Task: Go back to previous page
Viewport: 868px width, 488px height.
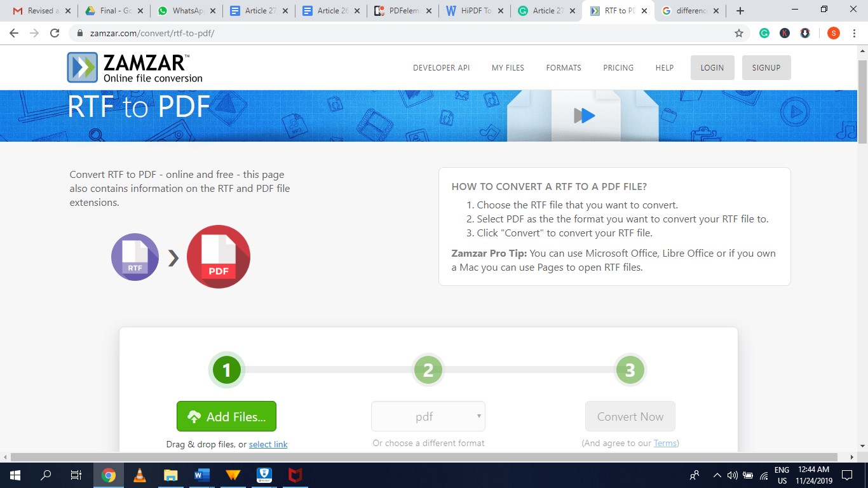Action: (x=14, y=33)
